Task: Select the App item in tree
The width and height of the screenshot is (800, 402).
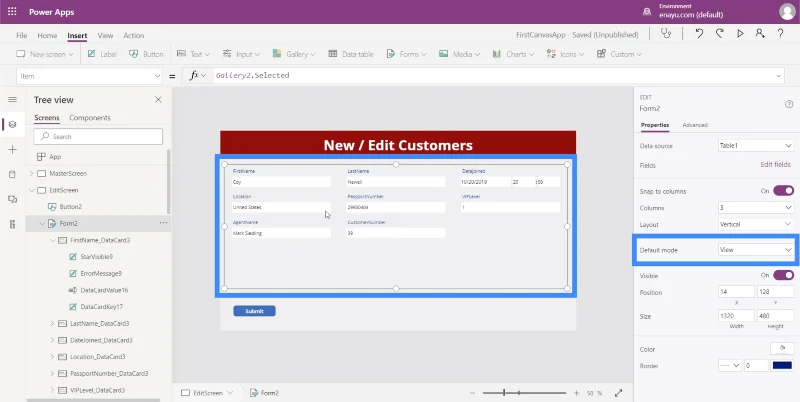Action: point(55,157)
